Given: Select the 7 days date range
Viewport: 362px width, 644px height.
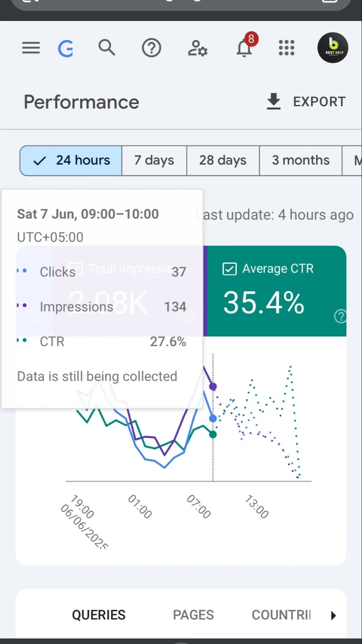Looking at the screenshot, I should point(154,161).
